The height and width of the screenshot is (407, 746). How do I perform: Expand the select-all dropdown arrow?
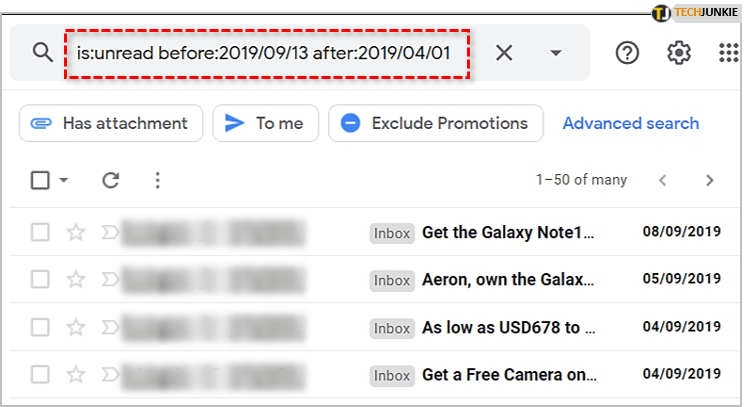coord(64,181)
